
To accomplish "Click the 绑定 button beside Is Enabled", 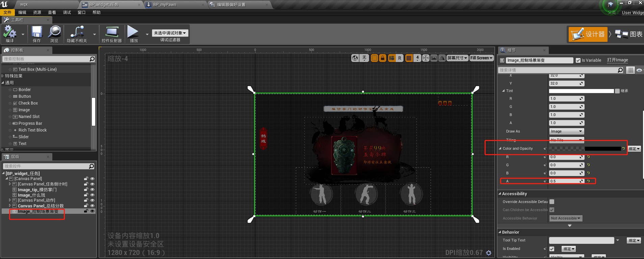I will pyautogui.click(x=569, y=249).
